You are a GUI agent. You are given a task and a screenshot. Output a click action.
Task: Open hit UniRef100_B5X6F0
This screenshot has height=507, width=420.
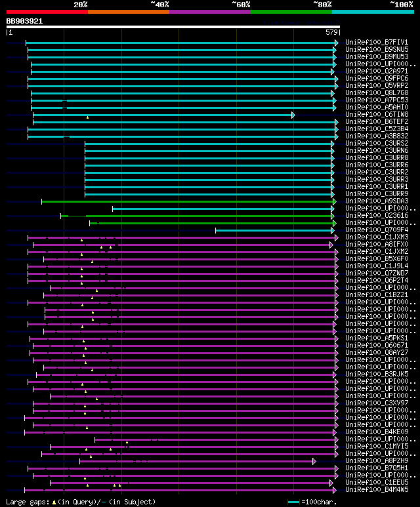point(377,258)
